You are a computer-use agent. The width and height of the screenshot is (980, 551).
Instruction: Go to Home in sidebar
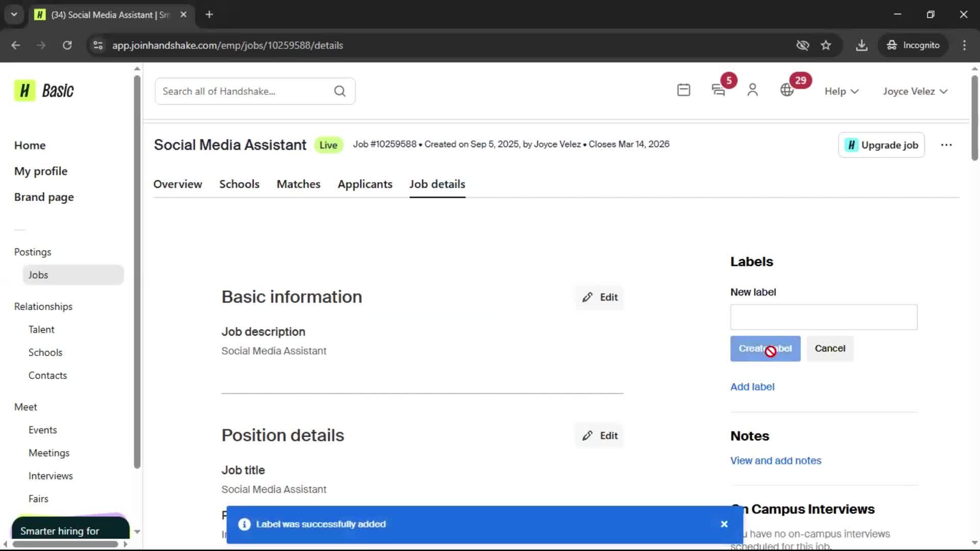pos(30,145)
